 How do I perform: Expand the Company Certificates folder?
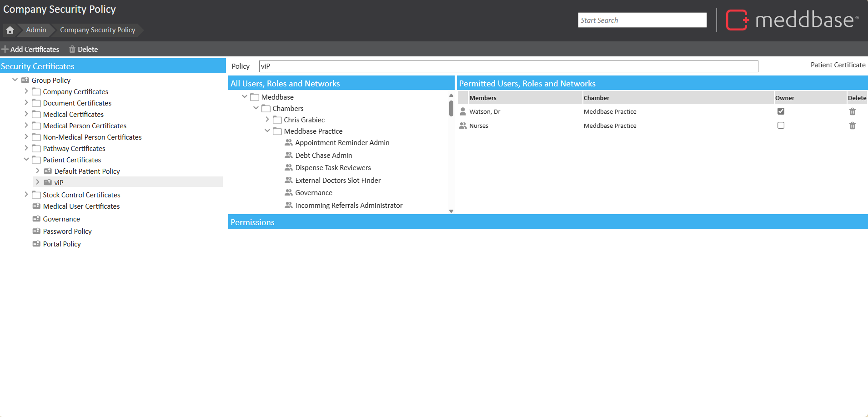pos(26,91)
